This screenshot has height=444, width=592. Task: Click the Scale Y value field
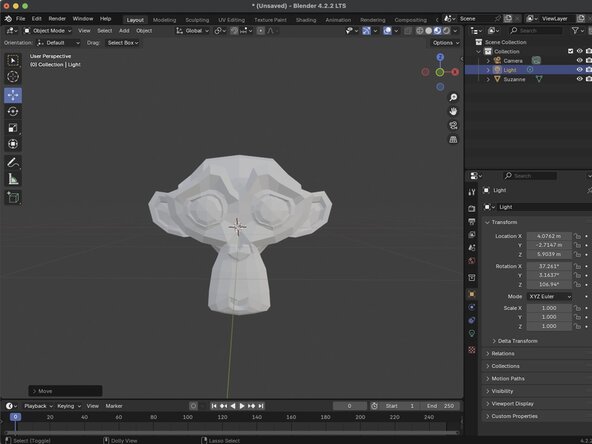point(549,317)
